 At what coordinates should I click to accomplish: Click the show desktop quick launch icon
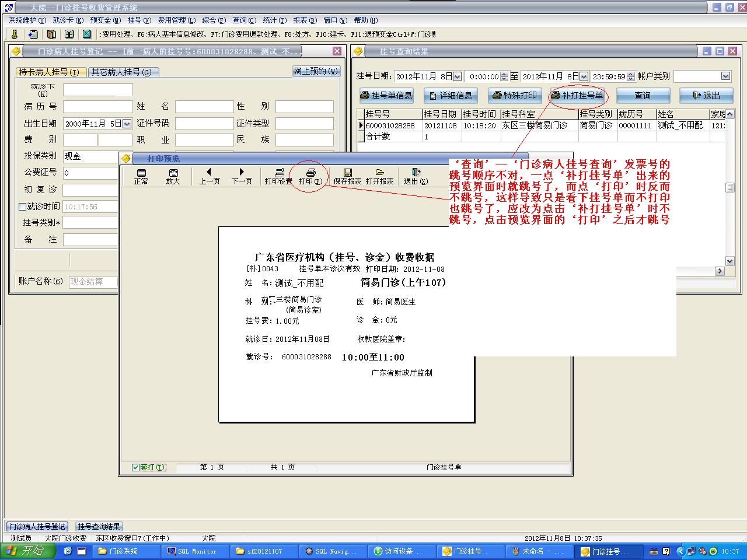pos(82,551)
